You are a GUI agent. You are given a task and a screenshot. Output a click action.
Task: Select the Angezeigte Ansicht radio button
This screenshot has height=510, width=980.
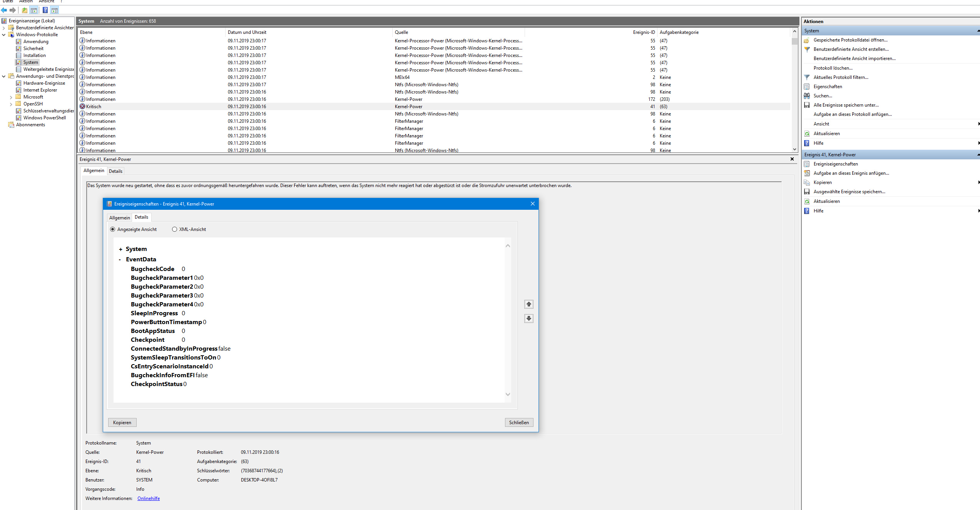(113, 229)
